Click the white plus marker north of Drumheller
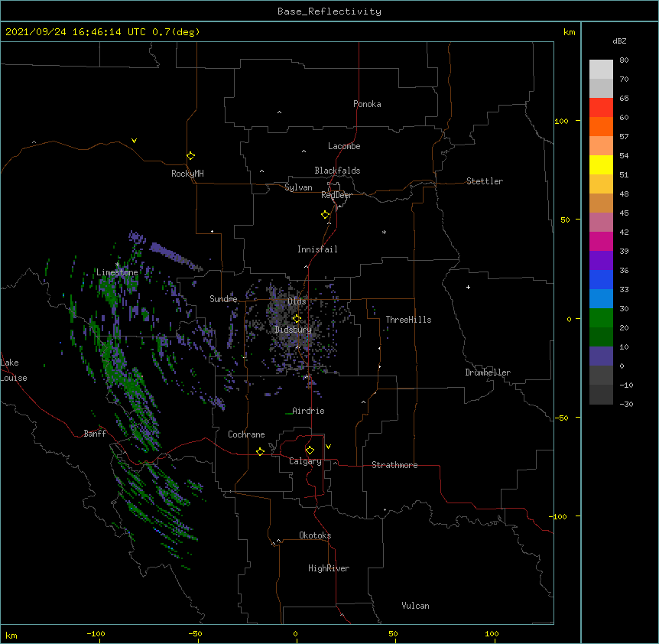Viewport: 659px width, 644px height. pyautogui.click(x=468, y=287)
